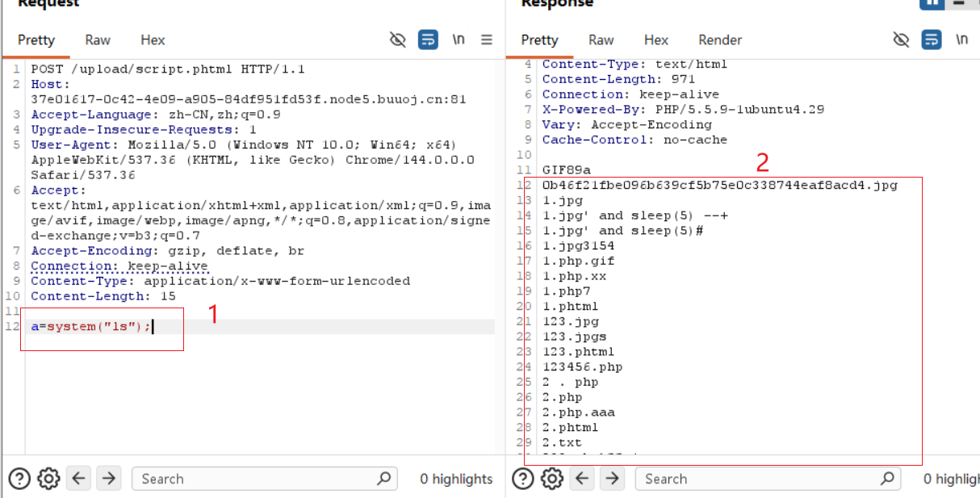The width and height of the screenshot is (980, 498).
Task: Click the '2.php.aaa' filename line
Action: [x=578, y=412]
